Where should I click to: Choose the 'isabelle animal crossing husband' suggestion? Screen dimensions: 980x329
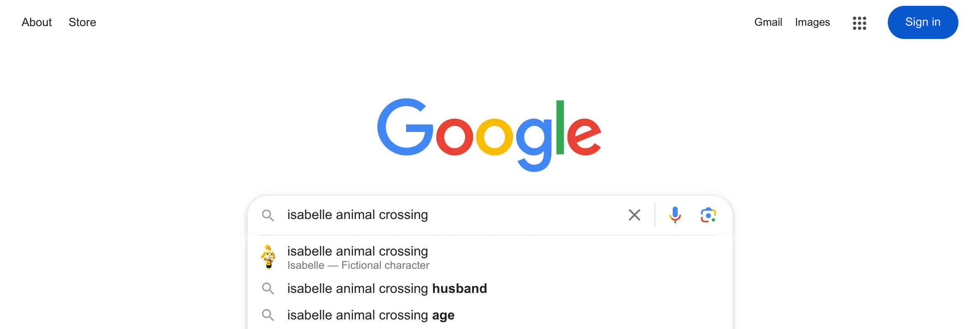point(387,288)
